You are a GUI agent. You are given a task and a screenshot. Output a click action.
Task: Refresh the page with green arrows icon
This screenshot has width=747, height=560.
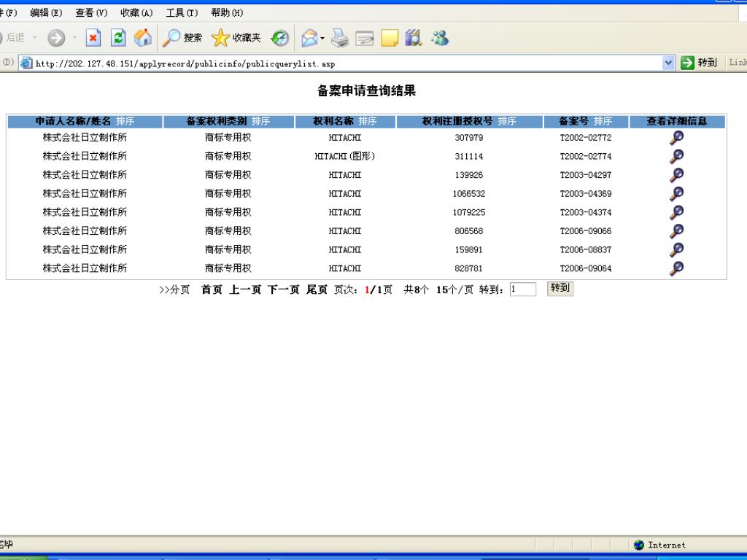tap(118, 38)
